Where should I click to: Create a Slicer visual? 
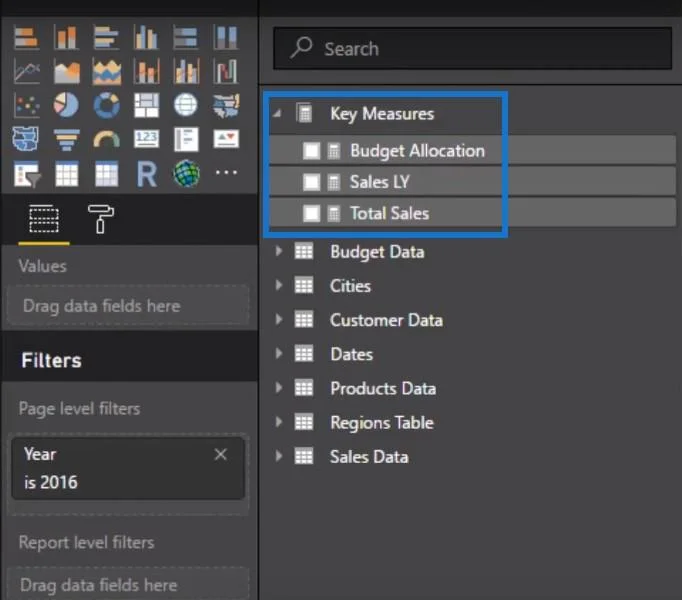27,174
